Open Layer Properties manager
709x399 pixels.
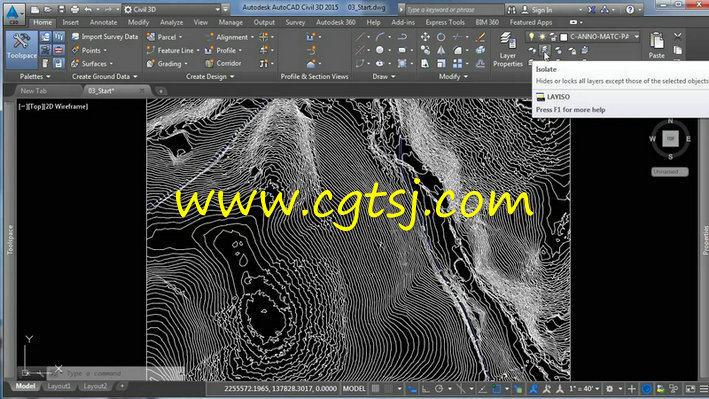coord(507,50)
